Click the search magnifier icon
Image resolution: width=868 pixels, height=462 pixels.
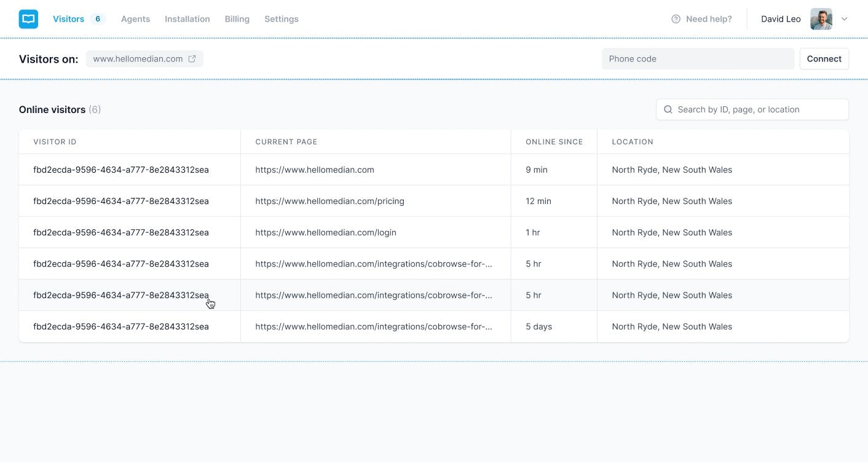click(x=668, y=109)
